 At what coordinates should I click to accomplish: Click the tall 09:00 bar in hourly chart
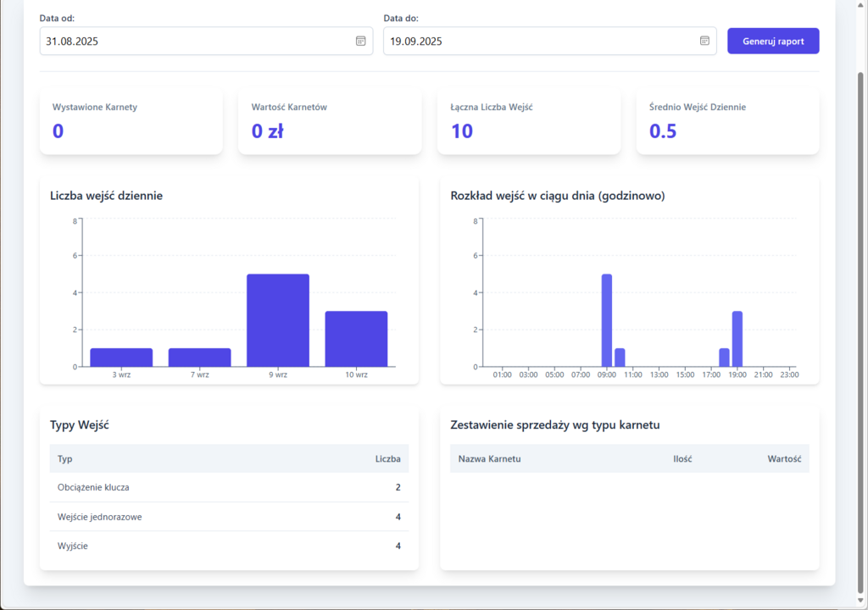click(607, 320)
